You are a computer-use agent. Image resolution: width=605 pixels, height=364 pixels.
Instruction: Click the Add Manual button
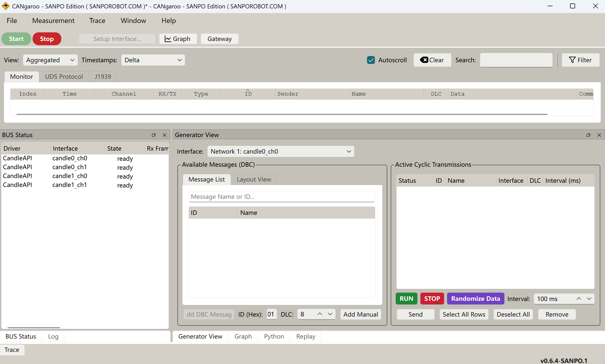pyautogui.click(x=361, y=314)
